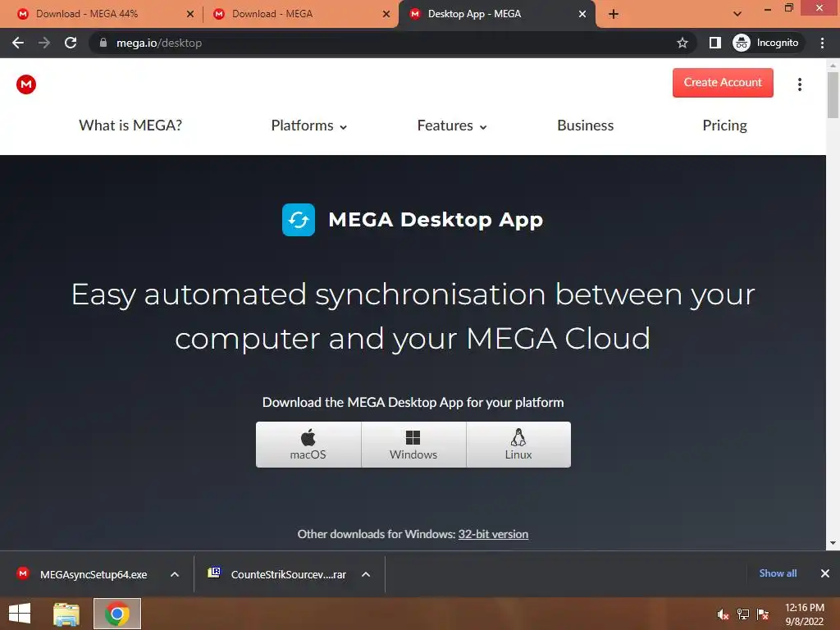Click the Incognito profile indicator
Image resolution: width=840 pixels, height=630 pixels.
click(x=766, y=43)
